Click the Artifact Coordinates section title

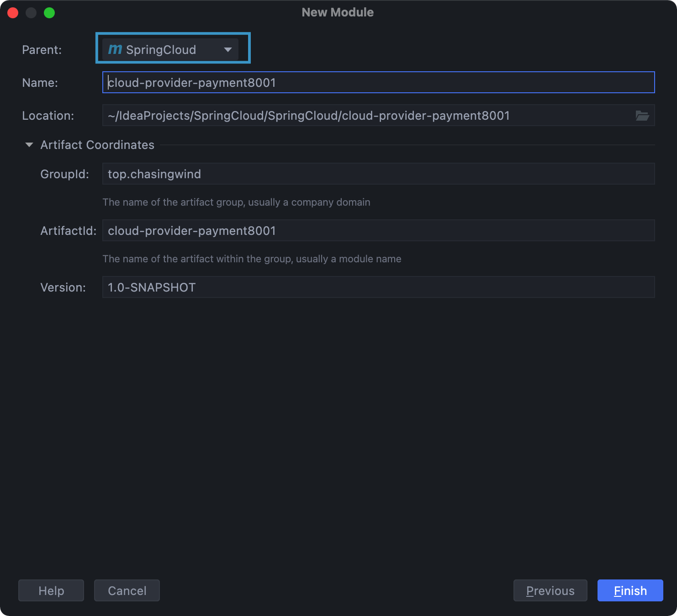pyautogui.click(x=97, y=145)
